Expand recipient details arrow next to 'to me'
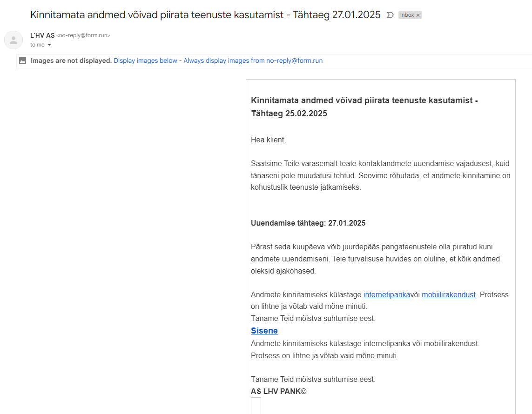This screenshot has height=414, width=532. click(49, 45)
